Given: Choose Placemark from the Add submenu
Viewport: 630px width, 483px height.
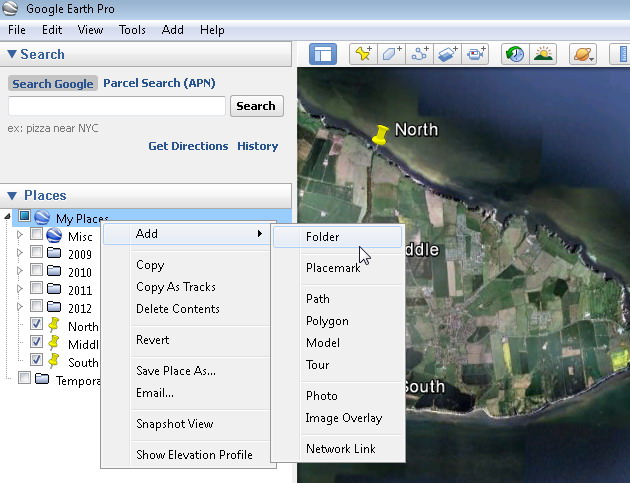Looking at the screenshot, I should click(x=338, y=268).
